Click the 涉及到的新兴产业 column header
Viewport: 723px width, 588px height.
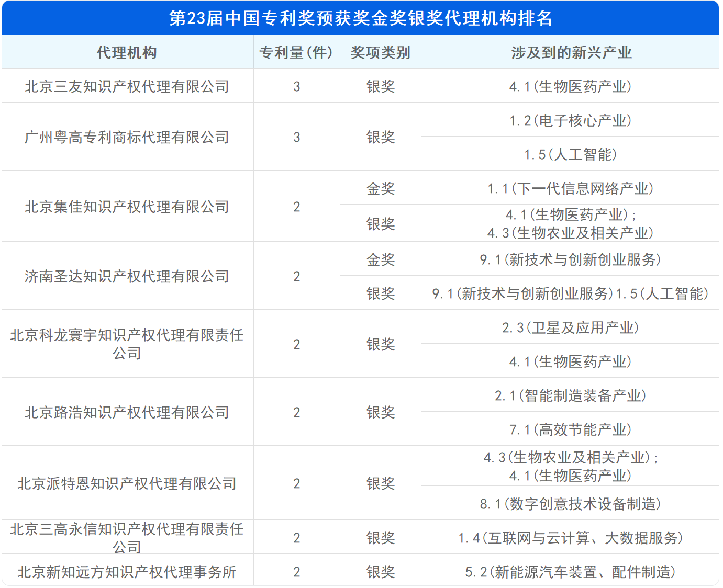[x=570, y=52]
